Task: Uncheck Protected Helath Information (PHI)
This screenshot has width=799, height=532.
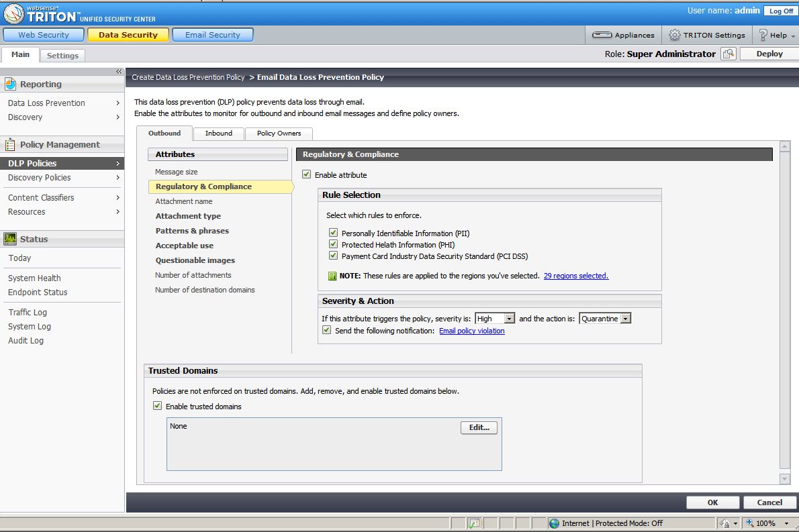Action: coord(333,244)
